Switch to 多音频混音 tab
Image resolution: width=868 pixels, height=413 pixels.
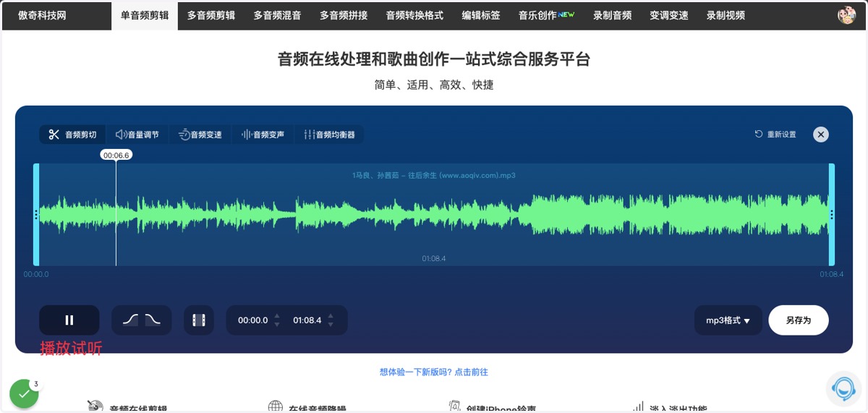click(278, 15)
